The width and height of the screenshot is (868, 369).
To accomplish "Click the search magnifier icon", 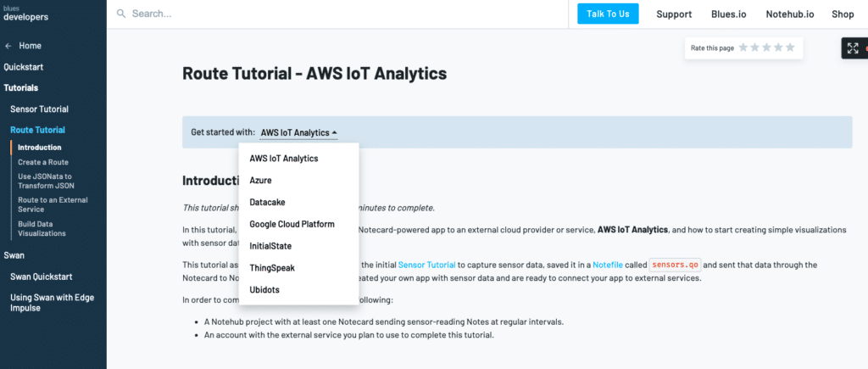I will (x=121, y=14).
